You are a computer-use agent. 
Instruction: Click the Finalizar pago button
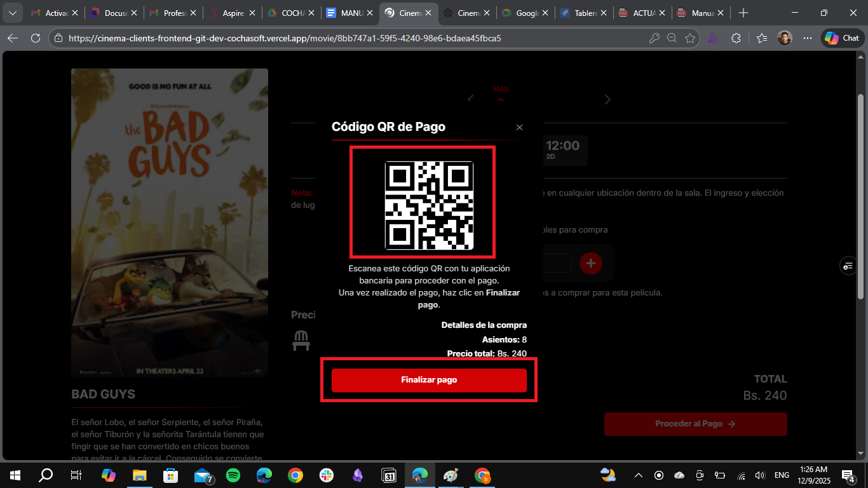[429, 380]
